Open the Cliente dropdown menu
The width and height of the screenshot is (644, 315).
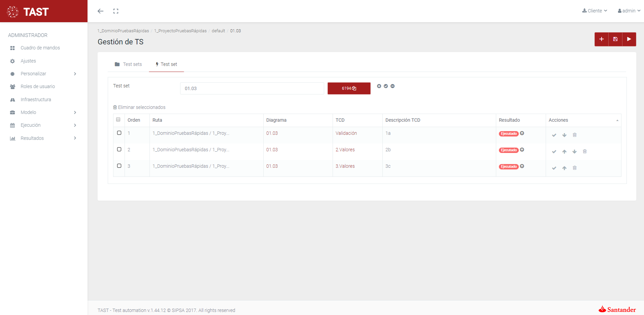595,11
